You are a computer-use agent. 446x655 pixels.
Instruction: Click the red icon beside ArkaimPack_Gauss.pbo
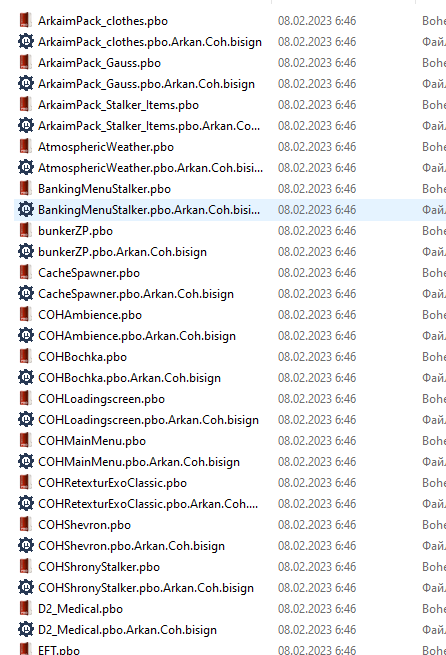pyautogui.click(x=25, y=62)
